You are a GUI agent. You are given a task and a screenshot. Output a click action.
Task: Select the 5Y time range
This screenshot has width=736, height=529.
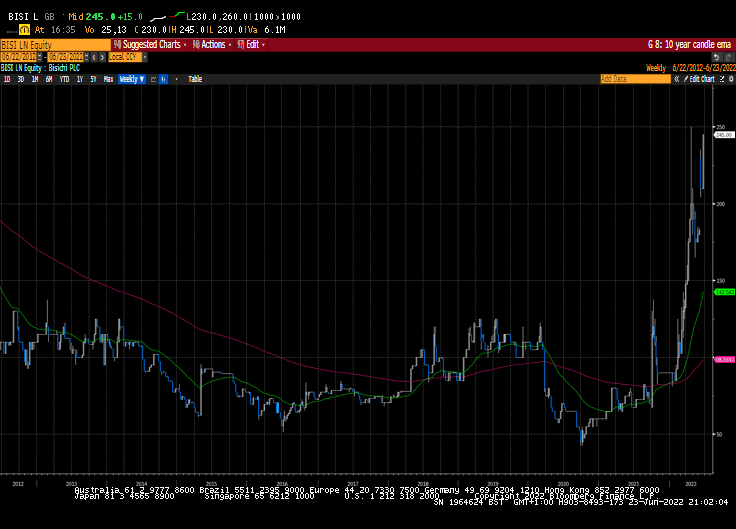(x=93, y=78)
